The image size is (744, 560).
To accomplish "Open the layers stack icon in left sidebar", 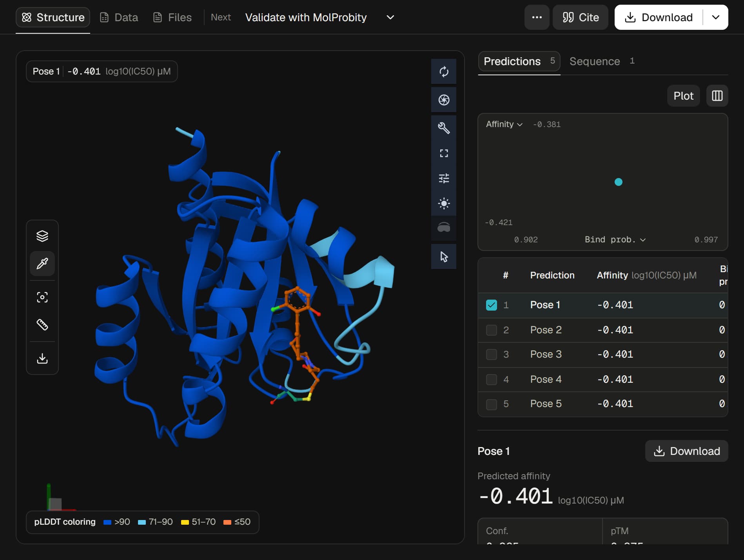I will point(42,236).
